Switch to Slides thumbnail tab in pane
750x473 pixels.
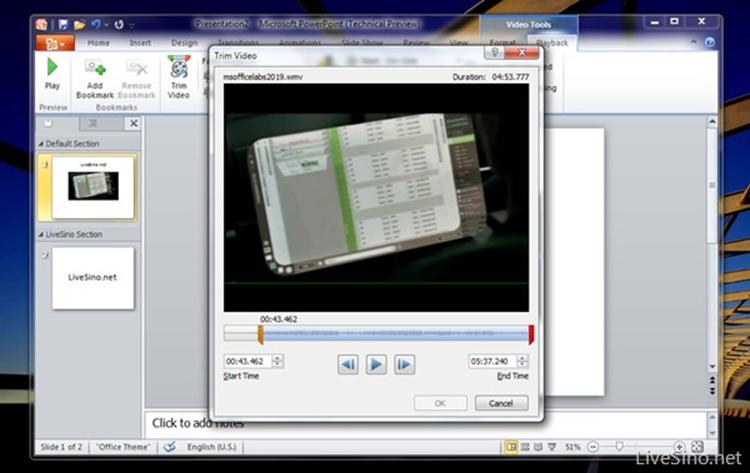point(48,123)
